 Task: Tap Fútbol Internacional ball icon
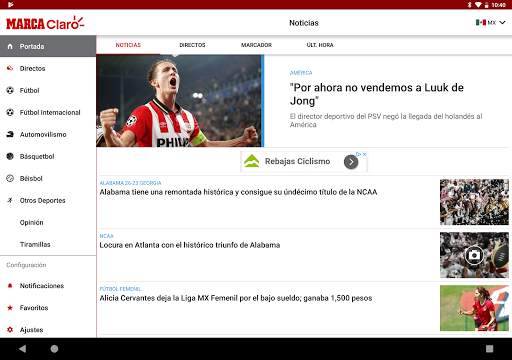(10, 112)
